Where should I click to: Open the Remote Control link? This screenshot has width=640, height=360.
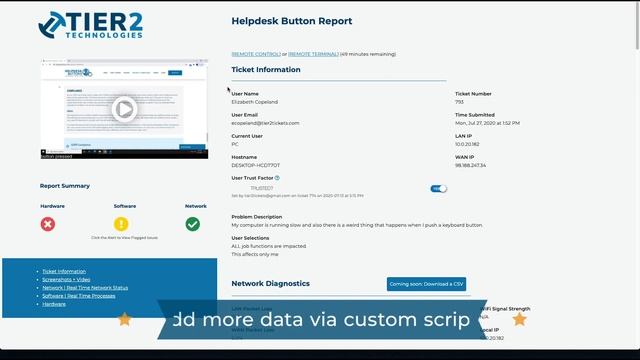[x=256, y=54]
